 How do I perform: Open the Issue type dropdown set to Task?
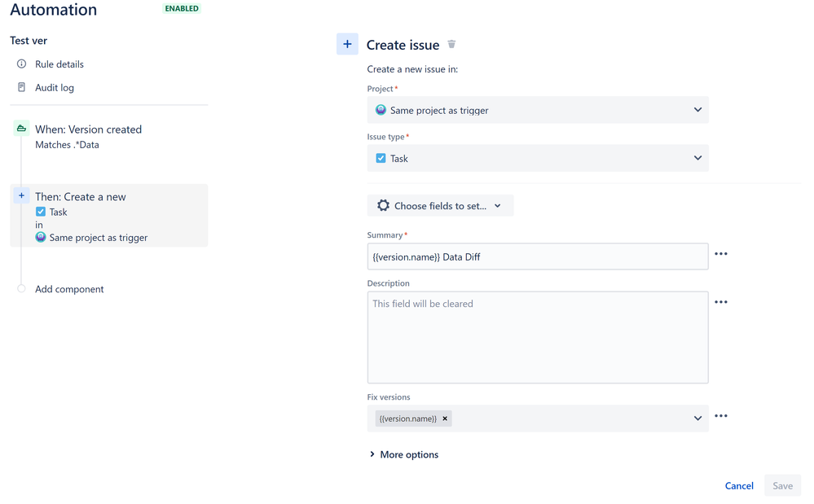[537, 158]
